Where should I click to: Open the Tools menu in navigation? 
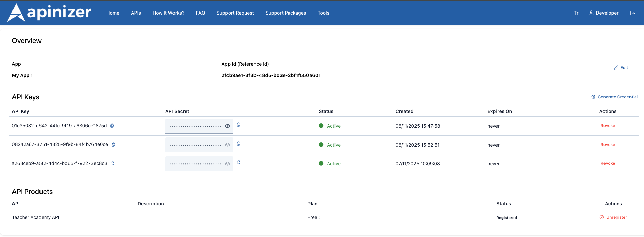[323, 13]
